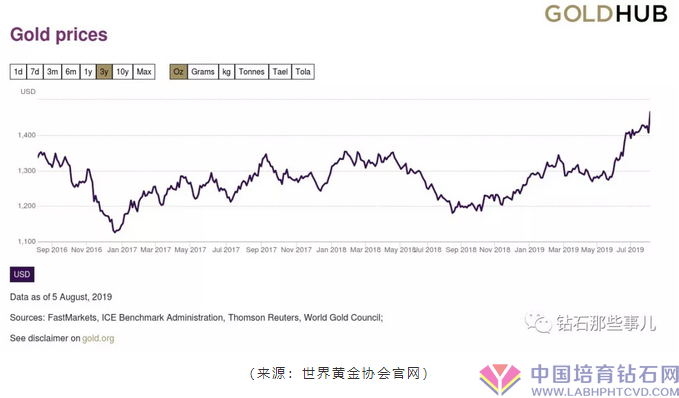Click the Nov 2016 axis label
Image resolution: width=679 pixels, height=398 pixels.
point(87,250)
